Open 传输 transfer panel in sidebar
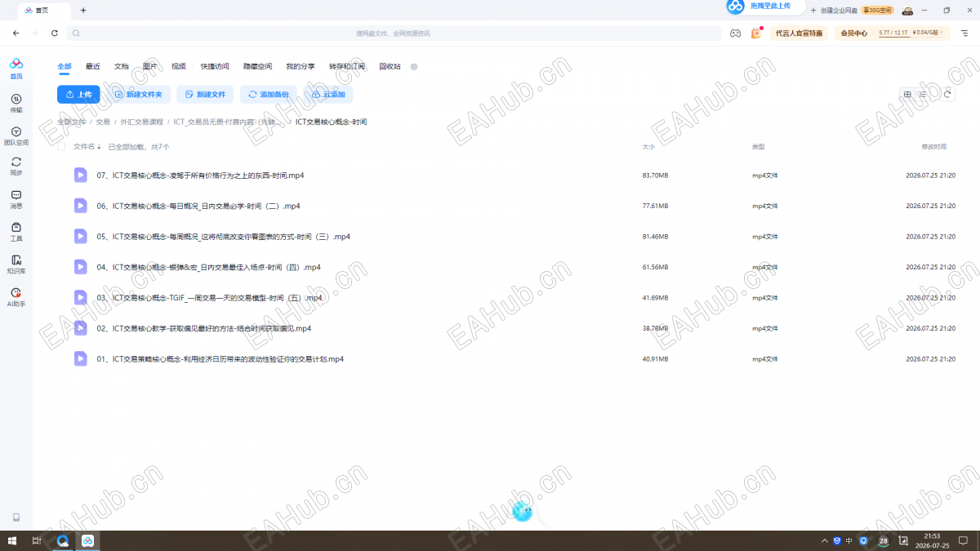Image resolution: width=980 pixels, height=551 pixels. coord(16,103)
